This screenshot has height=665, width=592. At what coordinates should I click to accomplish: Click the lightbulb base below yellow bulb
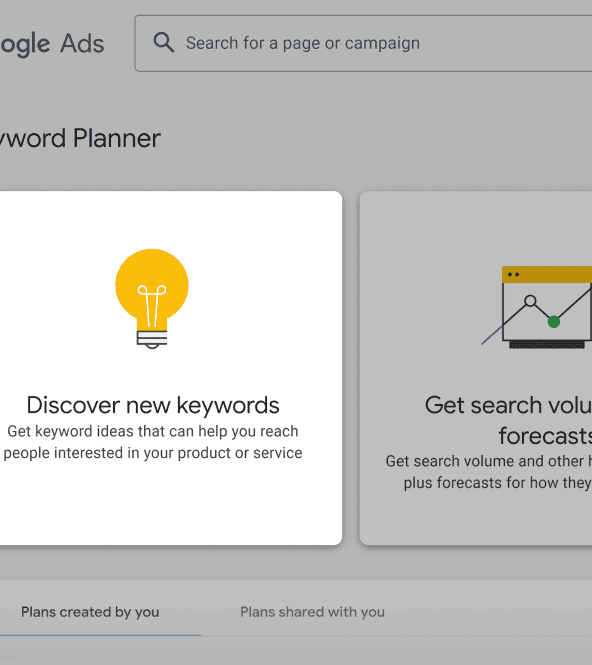click(x=152, y=339)
